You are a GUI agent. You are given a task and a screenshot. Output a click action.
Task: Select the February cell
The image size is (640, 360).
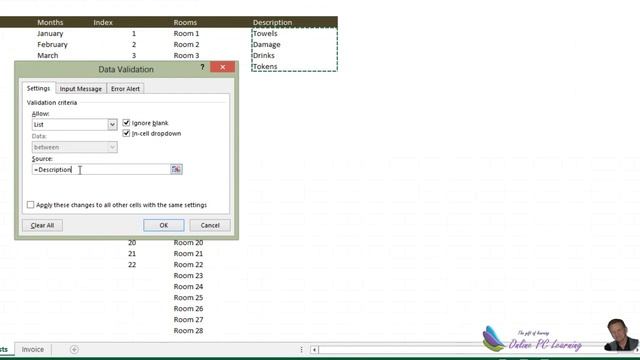[x=52, y=44]
